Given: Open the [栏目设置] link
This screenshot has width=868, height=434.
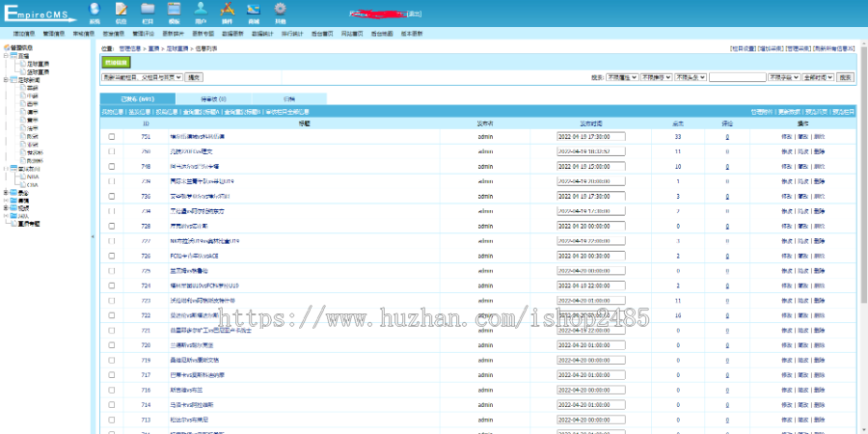Looking at the screenshot, I should pyautogui.click(x=744, y=49).
